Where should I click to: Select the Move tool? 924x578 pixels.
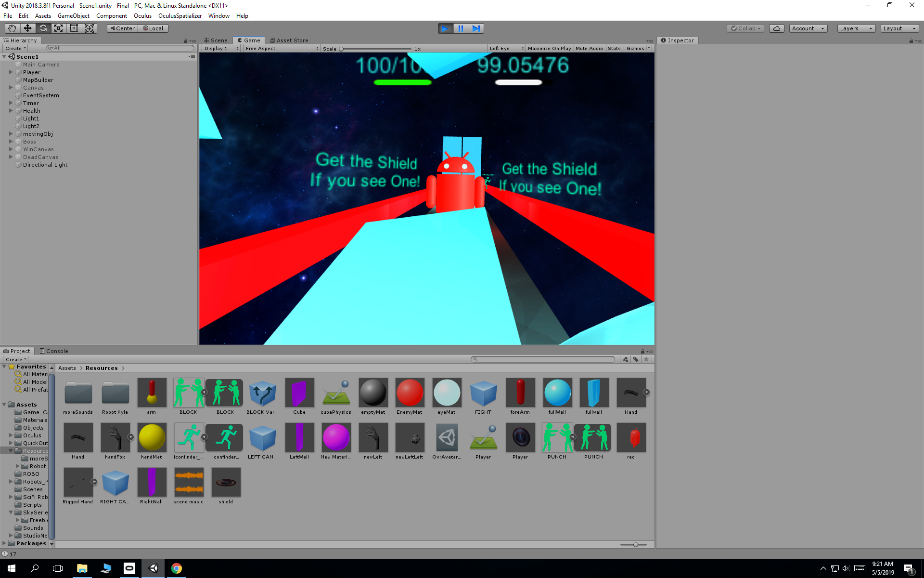(27, 28)
